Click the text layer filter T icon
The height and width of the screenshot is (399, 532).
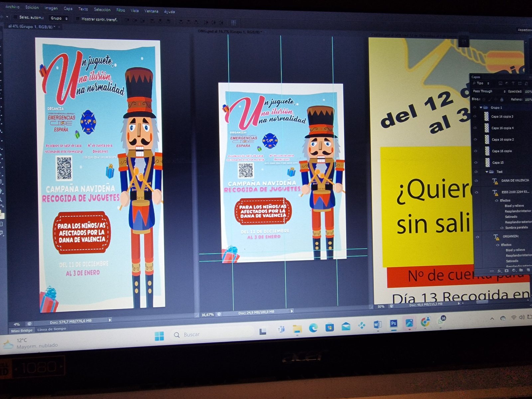tap(513, 83)
